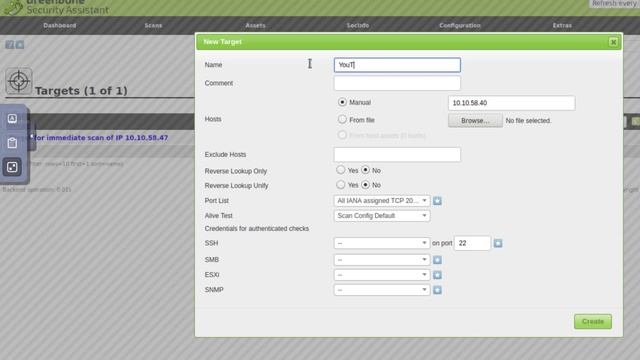This screenshot has height=360, width=640.
Task: Add new SNMP credential star icon
Action: tap(437, 290)
